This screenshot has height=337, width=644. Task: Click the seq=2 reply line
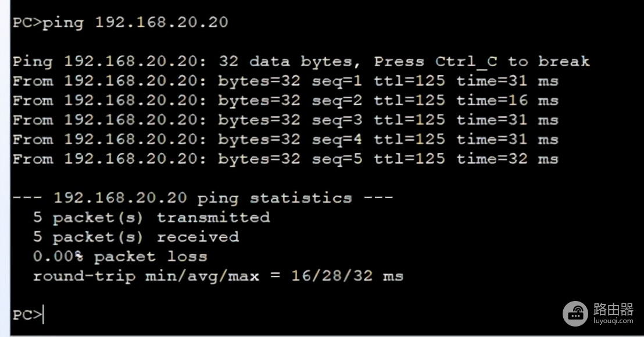285,101
